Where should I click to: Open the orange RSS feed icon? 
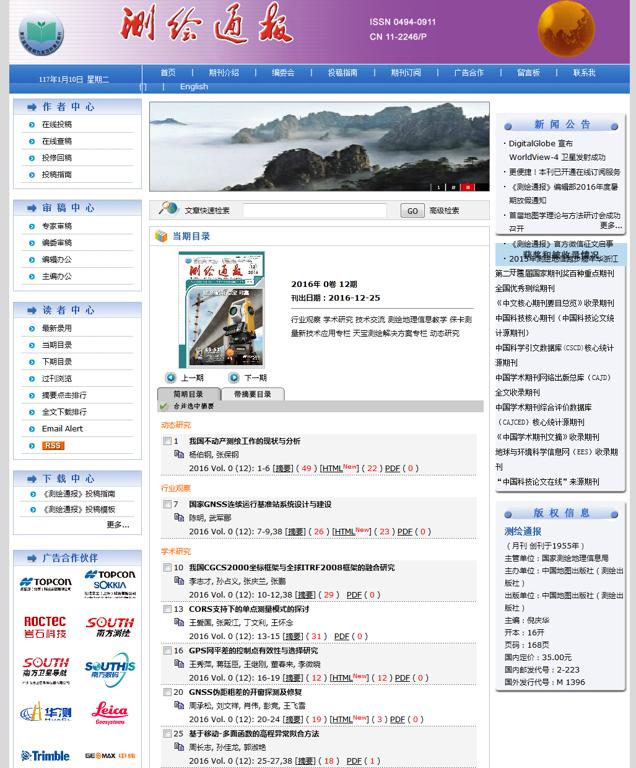53,445
